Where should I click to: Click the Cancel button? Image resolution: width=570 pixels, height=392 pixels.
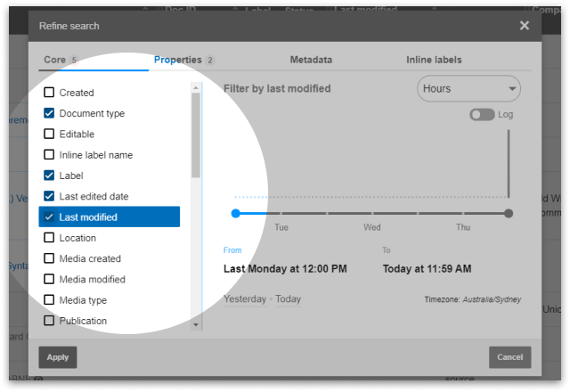coord(509,357)
